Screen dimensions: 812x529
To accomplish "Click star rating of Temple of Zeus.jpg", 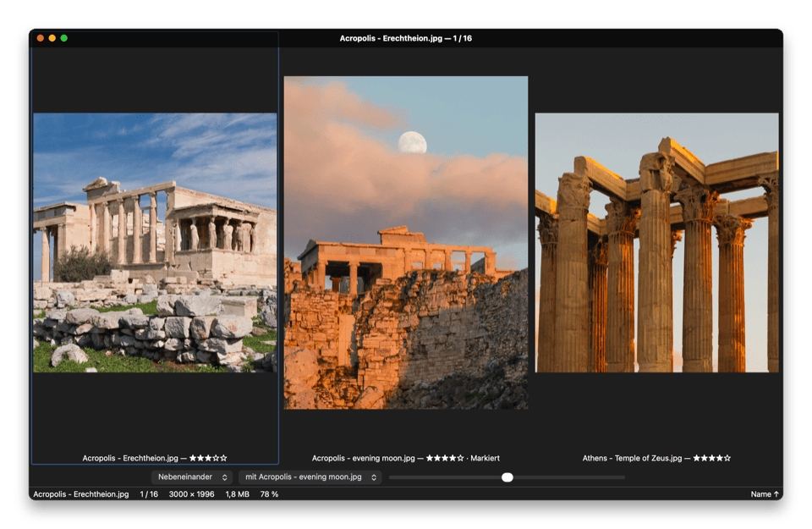I will coord(712,458).
